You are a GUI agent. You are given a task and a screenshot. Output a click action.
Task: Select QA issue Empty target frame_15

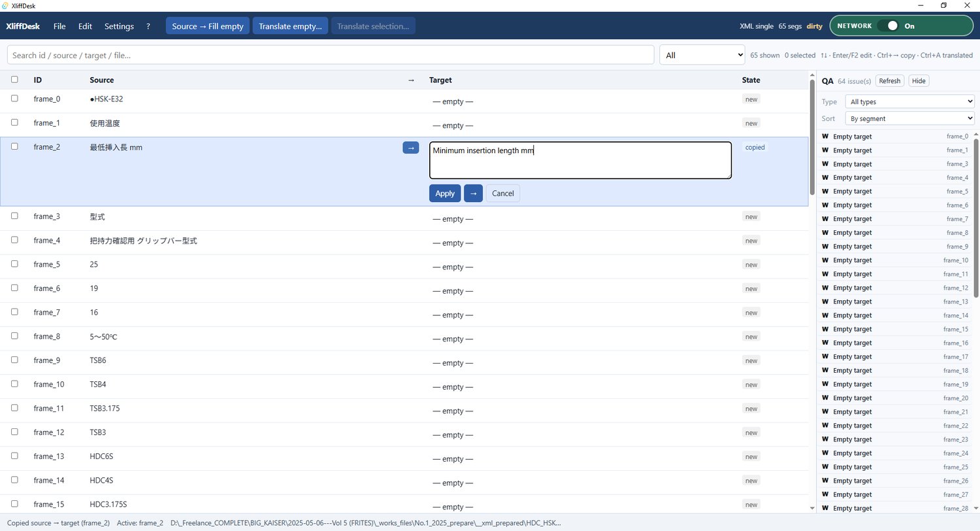[x=894, y=329]
